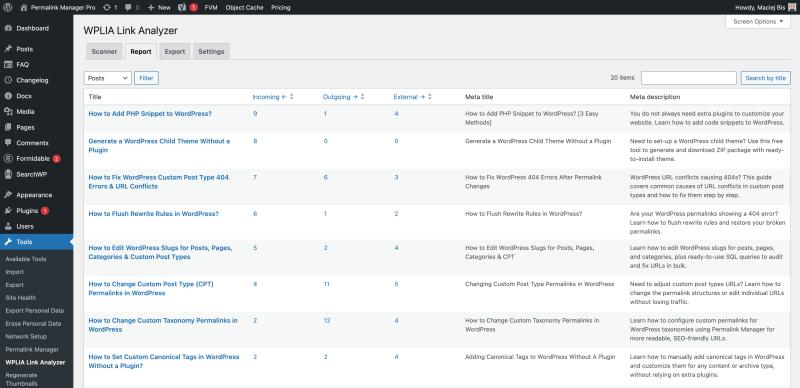Click external count 5 for CPT Permalinks post

click(x=396, y=284)
